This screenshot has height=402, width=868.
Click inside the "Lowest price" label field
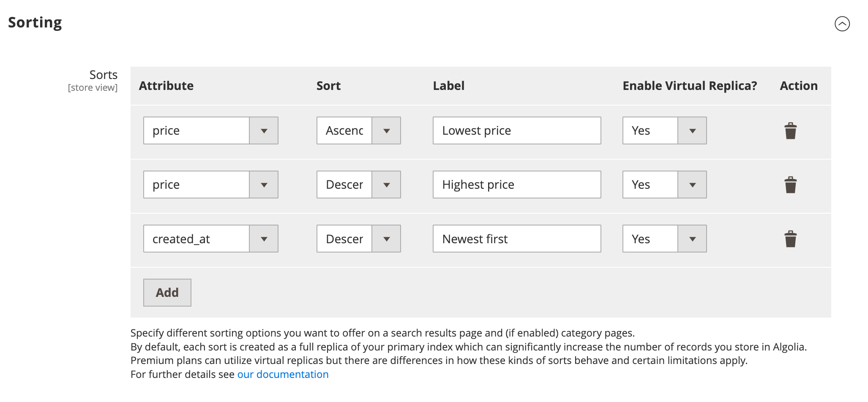point(516,130)
